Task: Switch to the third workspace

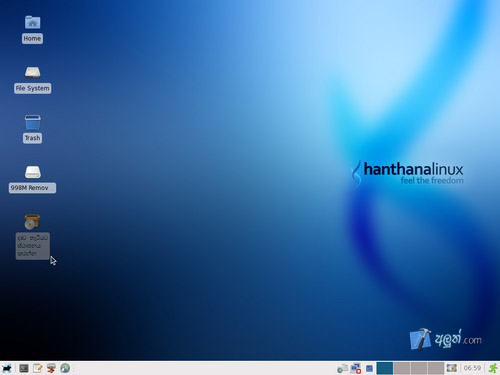Action: [419, 368]
